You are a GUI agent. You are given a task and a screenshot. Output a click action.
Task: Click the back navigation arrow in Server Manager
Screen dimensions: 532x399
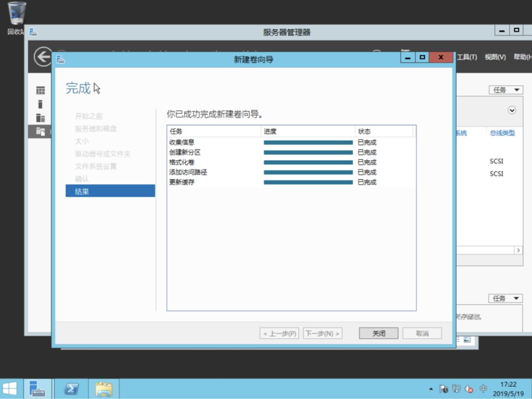[42, 56]
